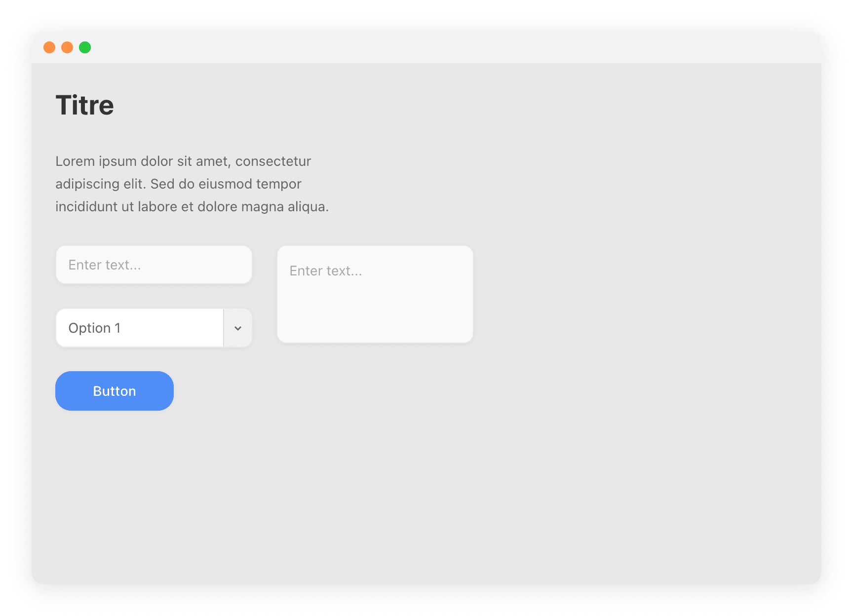Minimize the window using the middle dot

click(67, 47)
